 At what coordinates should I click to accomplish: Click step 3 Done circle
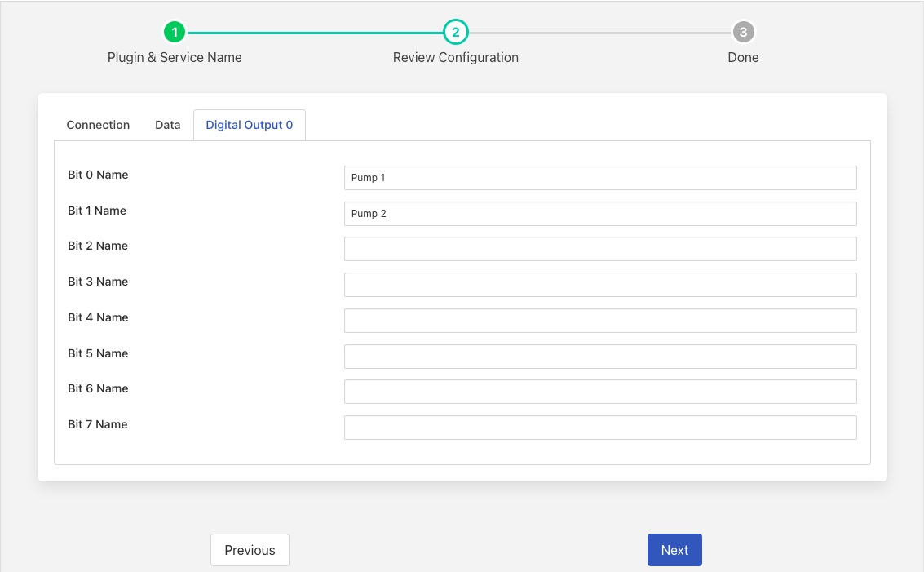(743, 33)
